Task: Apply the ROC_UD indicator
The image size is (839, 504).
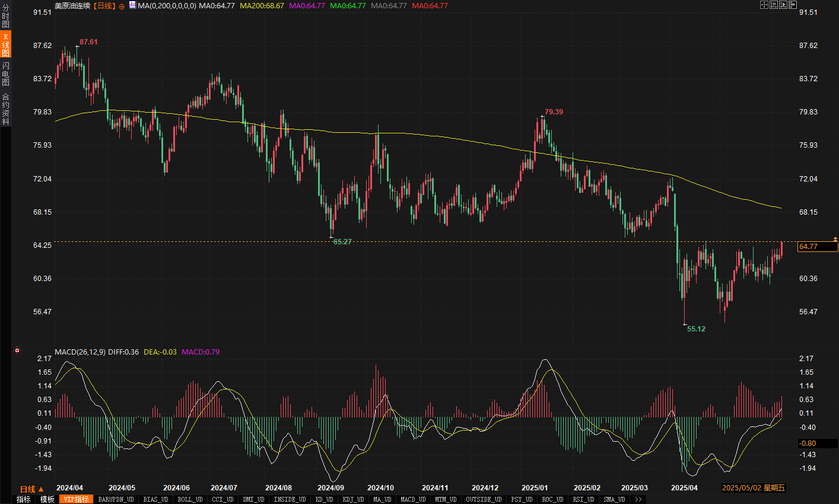Action: click(x=552, y=499)
